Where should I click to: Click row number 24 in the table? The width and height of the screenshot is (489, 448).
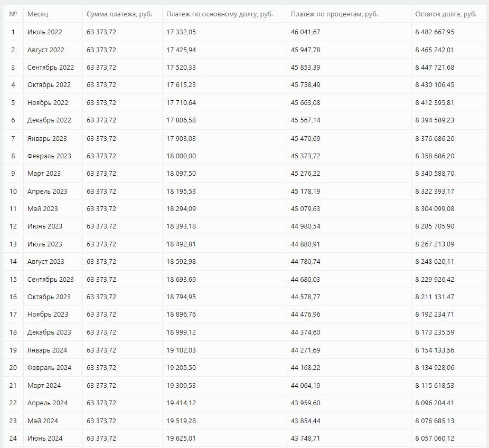(13, 439)
